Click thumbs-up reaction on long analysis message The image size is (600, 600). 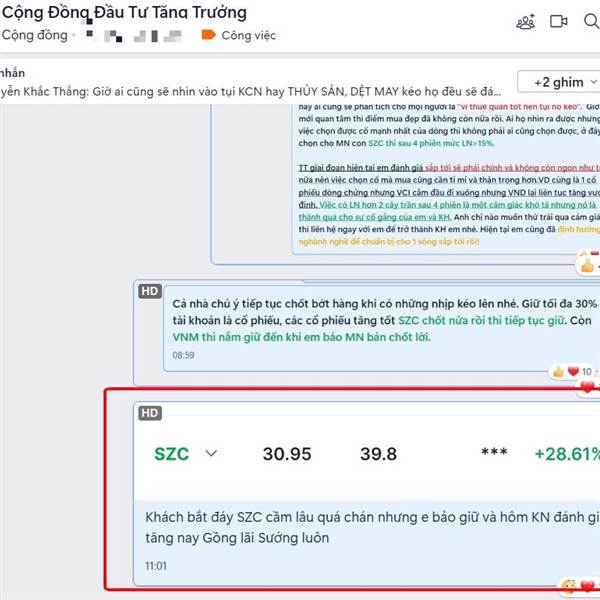point(587,265)
